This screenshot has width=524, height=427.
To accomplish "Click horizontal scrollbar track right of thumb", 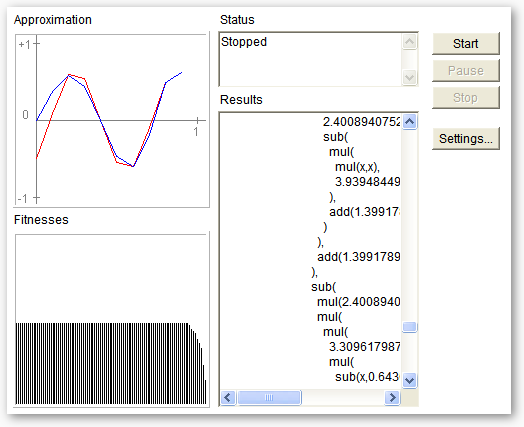I will [x=343, y=398].
